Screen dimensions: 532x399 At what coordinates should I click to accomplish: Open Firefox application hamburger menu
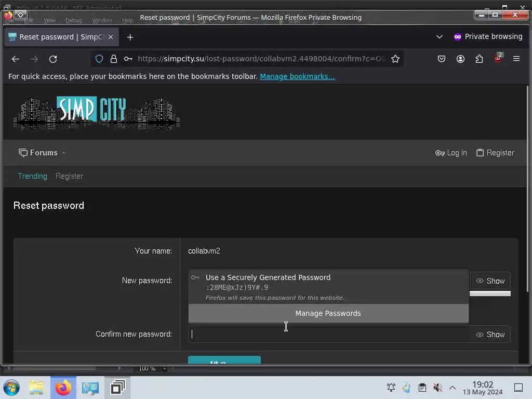(516, 59)
